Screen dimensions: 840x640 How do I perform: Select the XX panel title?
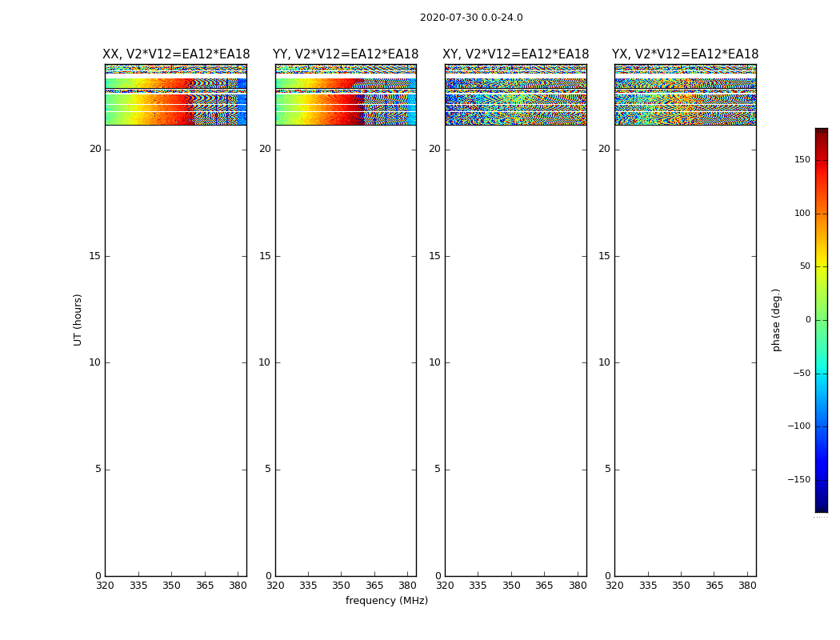pos(176,54)
